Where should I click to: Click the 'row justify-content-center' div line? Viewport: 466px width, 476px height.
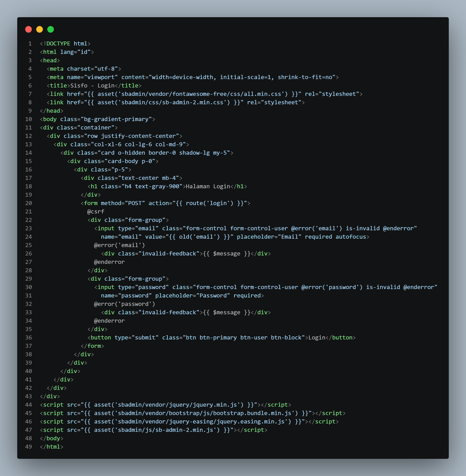coord(114,136)
